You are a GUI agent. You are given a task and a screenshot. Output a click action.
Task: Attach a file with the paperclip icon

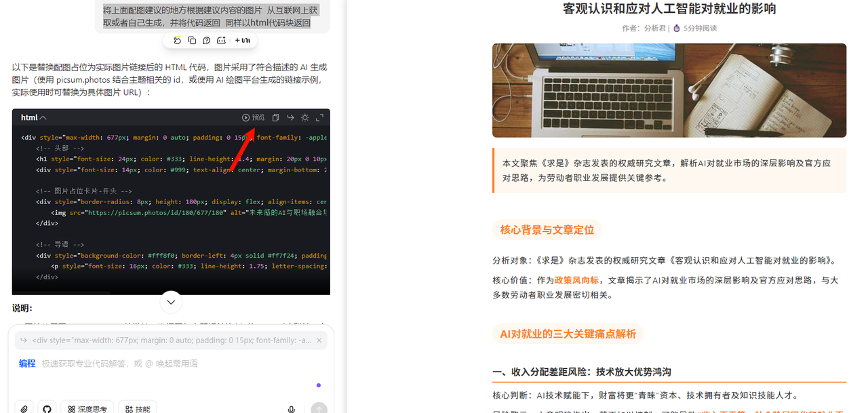coord(24,409)
